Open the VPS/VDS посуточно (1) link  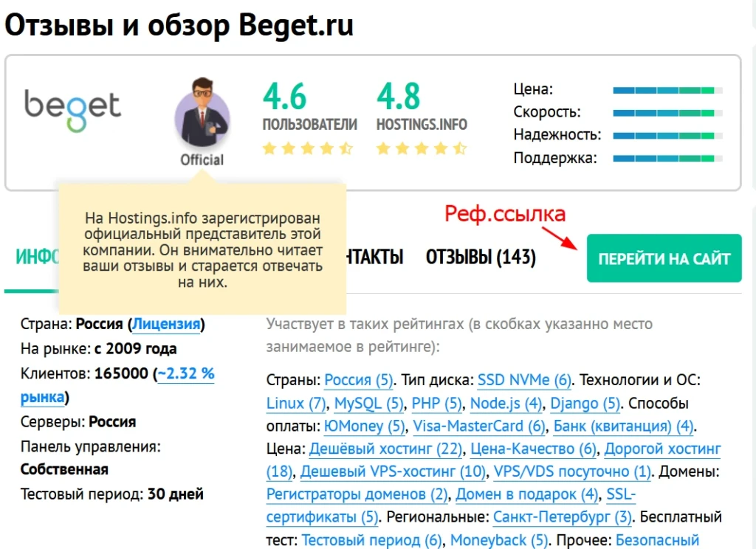(572, 472)
